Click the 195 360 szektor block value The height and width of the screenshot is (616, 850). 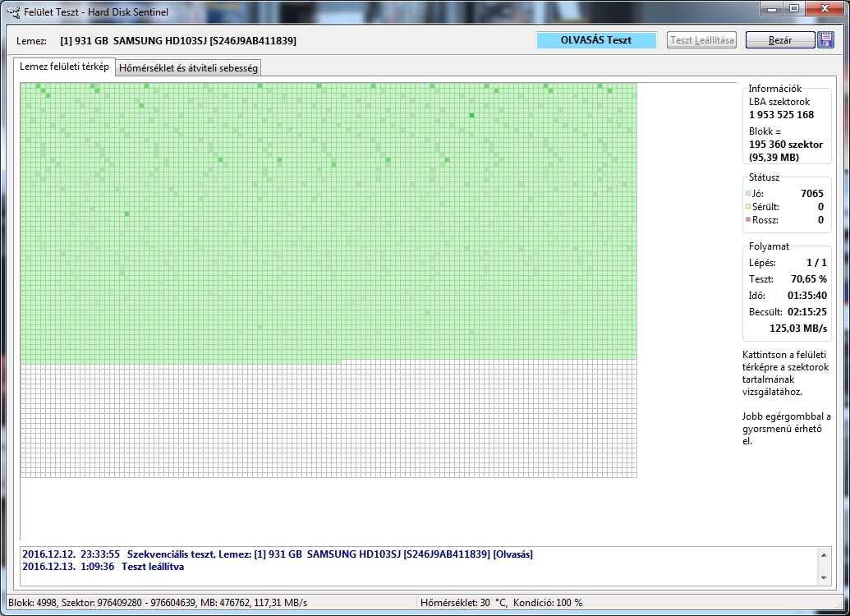pos(785,145)
